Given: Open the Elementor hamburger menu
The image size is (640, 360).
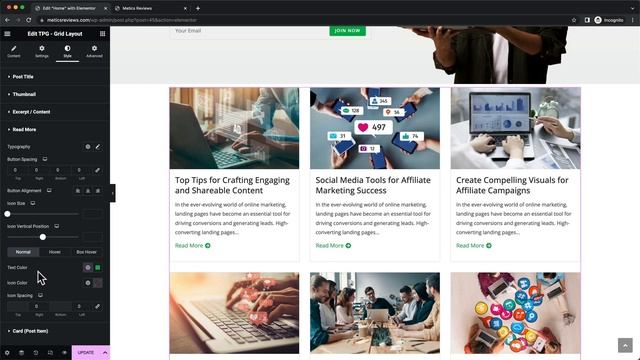Looking at the screenshot, I should coord(7,34).
